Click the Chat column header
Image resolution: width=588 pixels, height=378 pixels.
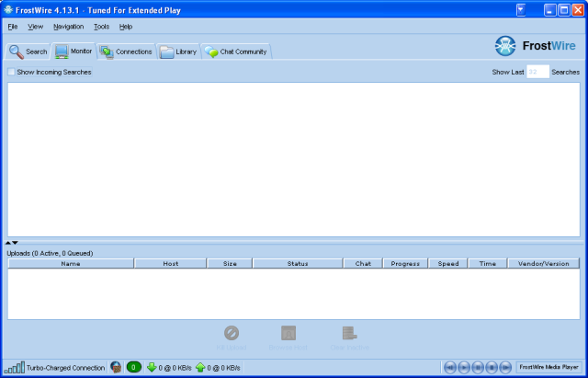click(x=363, y=264)
